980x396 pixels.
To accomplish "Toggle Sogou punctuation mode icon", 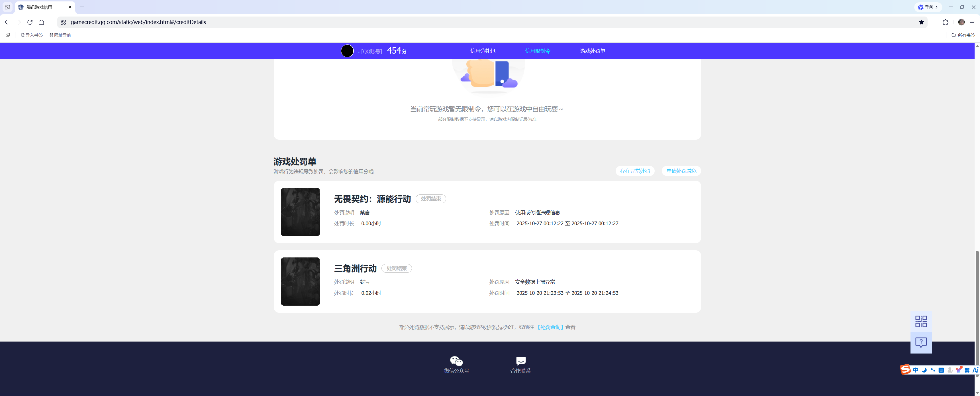I will pos(933,370).
